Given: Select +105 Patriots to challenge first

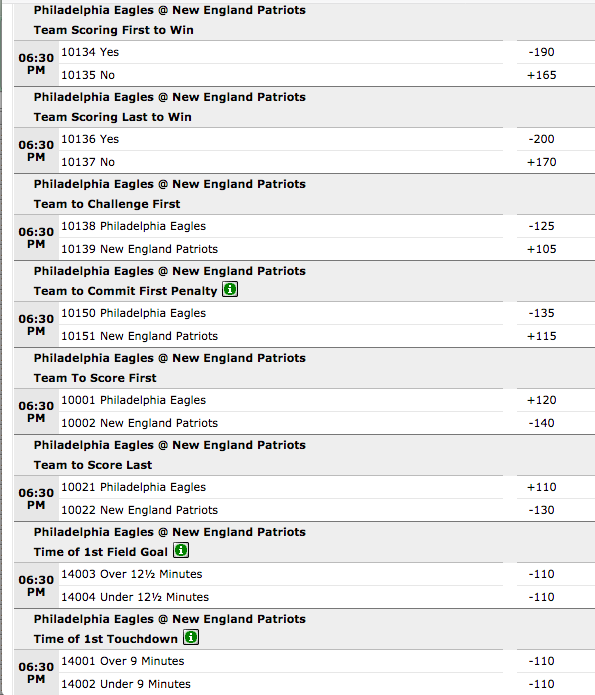Looking at the screenshot, I should click(541, 249).
